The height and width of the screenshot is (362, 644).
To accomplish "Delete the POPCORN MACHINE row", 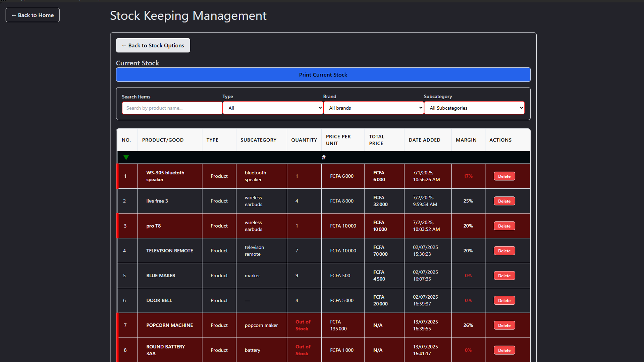I will [x=504, y=325].
